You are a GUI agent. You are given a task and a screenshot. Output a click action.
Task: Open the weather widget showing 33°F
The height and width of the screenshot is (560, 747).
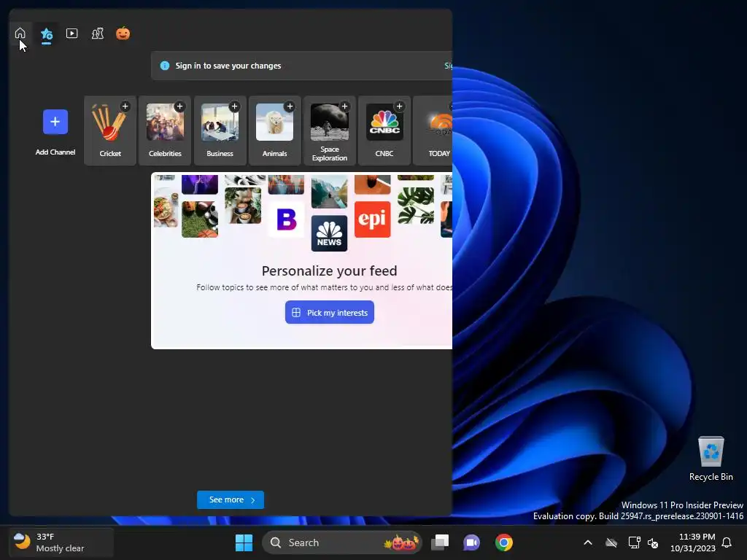pos(61,542)
